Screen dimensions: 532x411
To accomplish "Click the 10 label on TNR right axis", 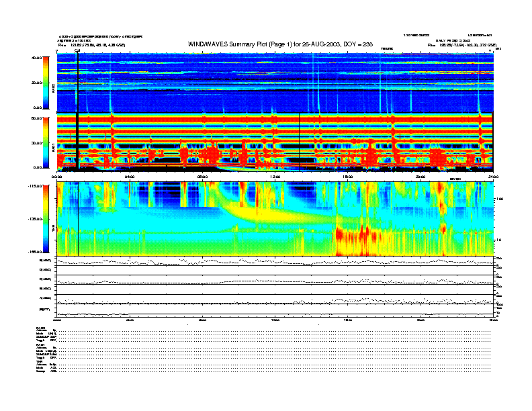I will [x=499, y=240].
